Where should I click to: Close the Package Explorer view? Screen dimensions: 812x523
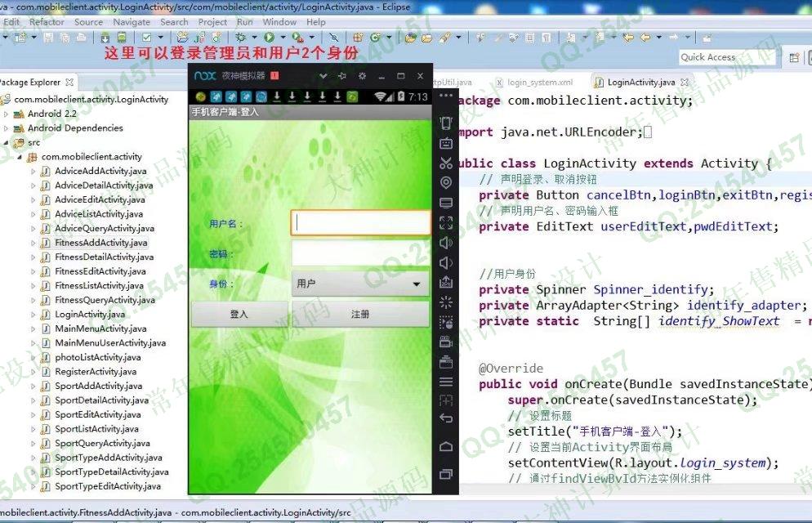click(69, 83)
